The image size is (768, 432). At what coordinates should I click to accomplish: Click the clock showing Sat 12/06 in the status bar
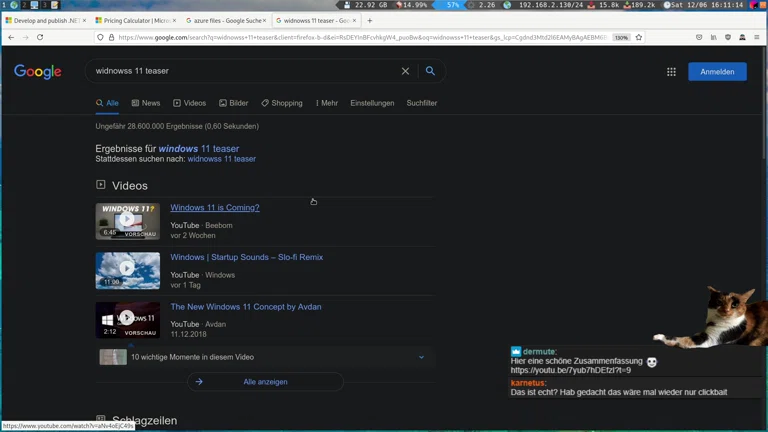[704, 5]
